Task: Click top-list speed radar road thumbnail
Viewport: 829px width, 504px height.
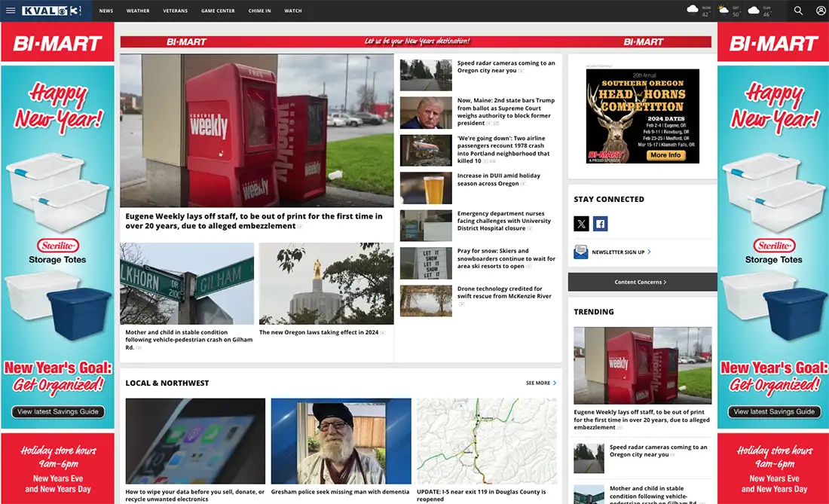Action: [426, 75]
